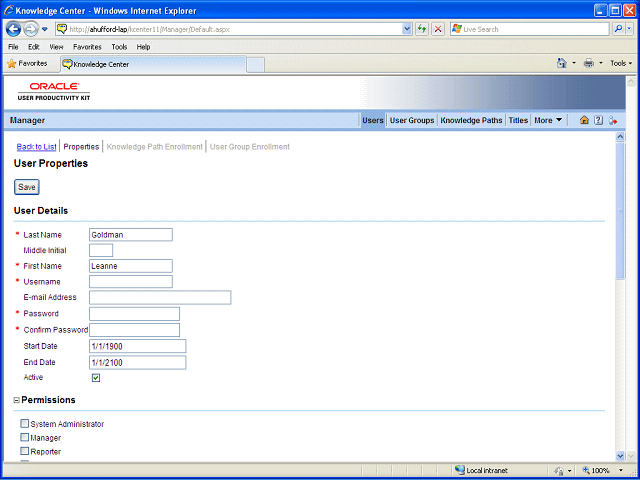This screenshot has width=640, height=480.
Task: Click the E-mail Address field
Action: [x=160, y=298]
